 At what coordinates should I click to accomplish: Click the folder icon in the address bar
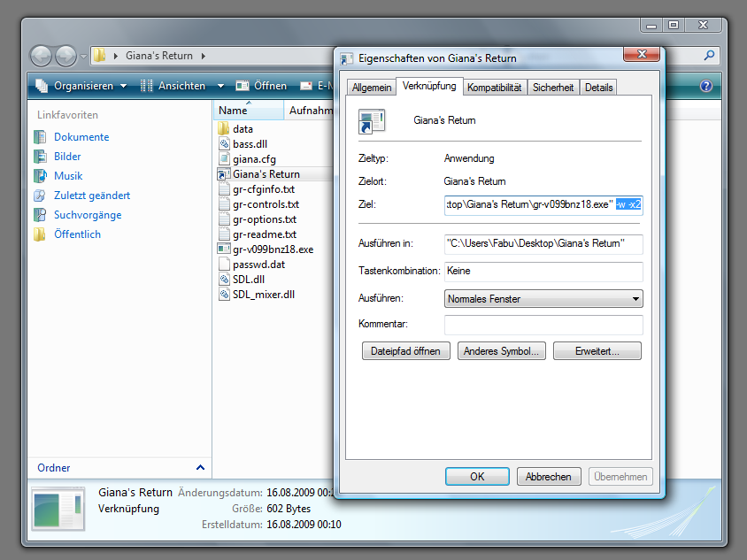(99, 55)
